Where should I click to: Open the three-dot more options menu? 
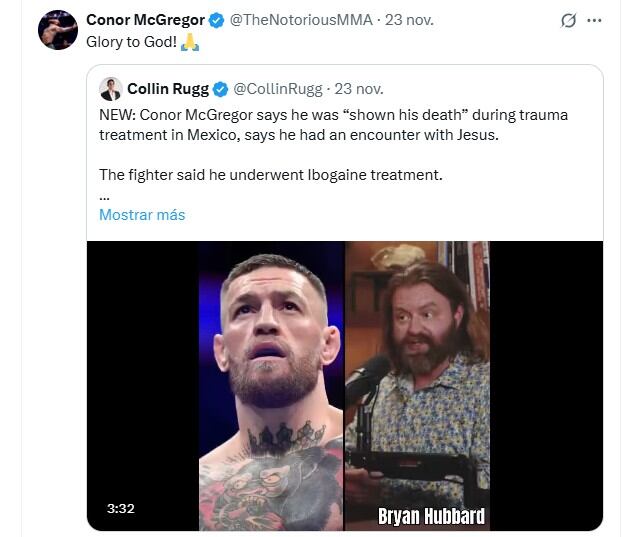[595, 20]
